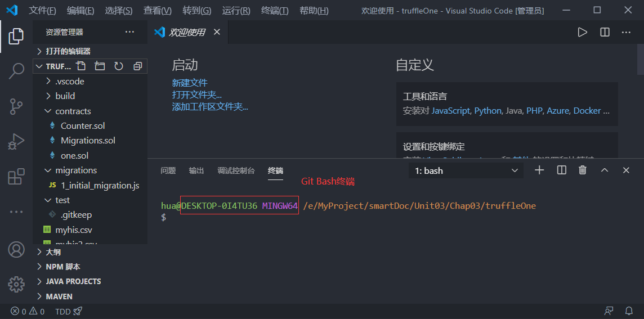Open the Extensions view
The height and width of the screenshot is (319, 644).
pos(16,177)
